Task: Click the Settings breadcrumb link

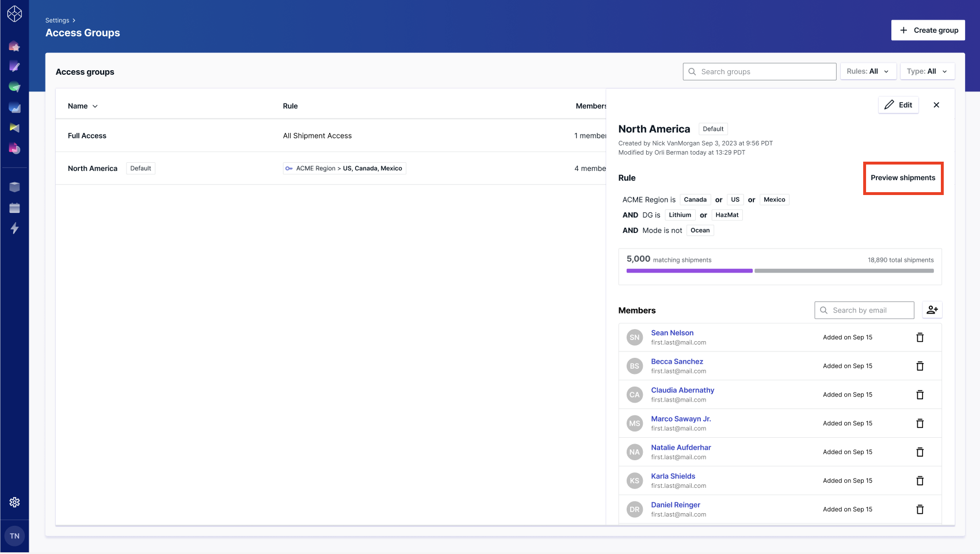Action: click(57, 20)
